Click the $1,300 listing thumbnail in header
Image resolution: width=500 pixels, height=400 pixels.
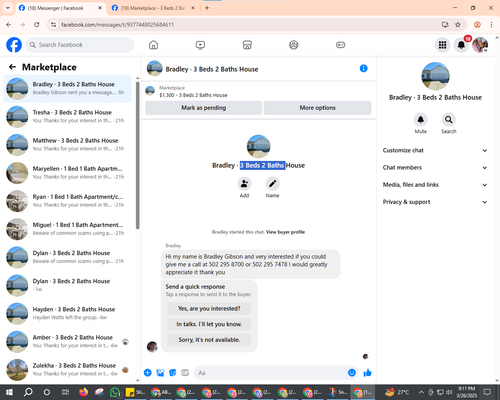pos(150,91)
